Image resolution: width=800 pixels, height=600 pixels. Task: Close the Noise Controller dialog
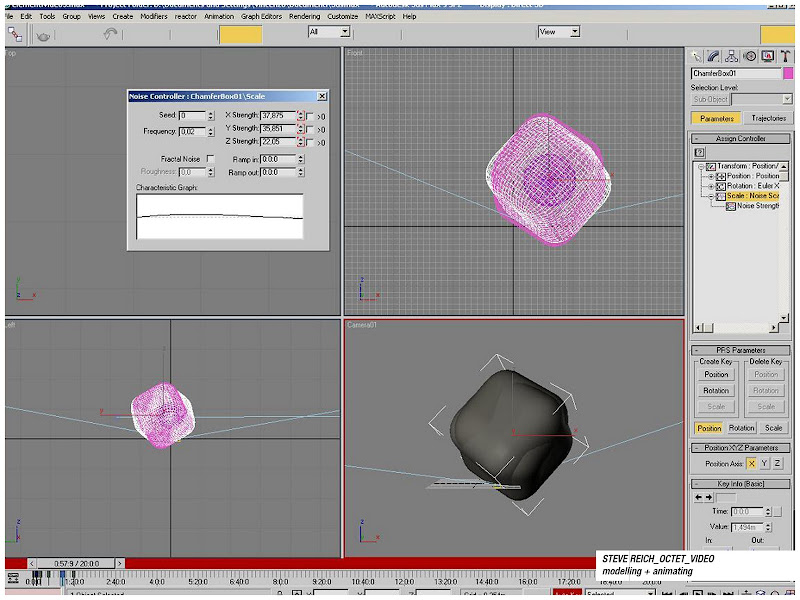pos(322,96)
